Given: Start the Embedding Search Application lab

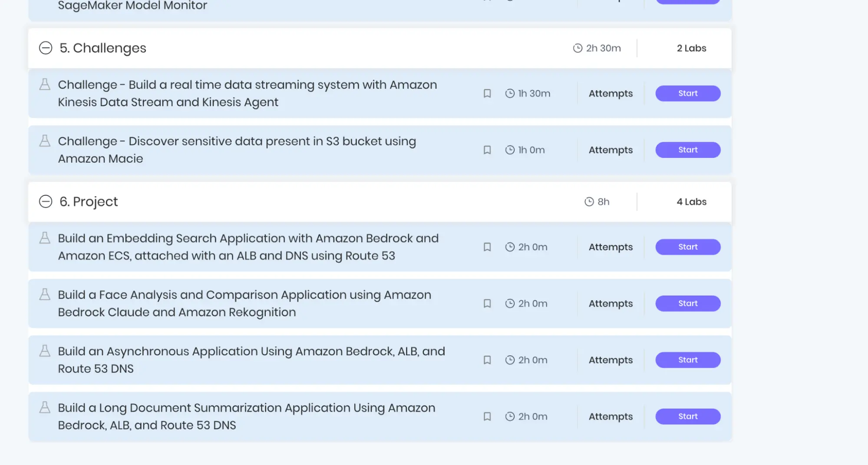Looking at the screenshot, I should click(688, 247).
